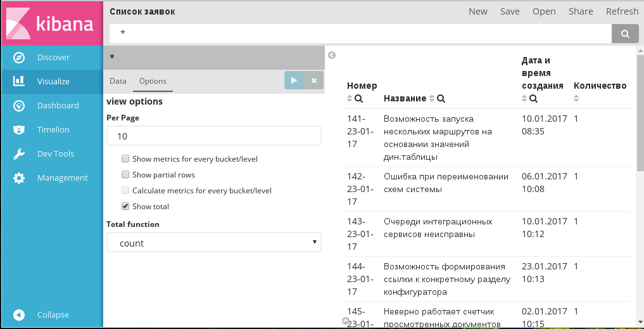The height and width of the screenshot is (329, 644).
Task: Click the Количество column header
Action: (600, 86)
